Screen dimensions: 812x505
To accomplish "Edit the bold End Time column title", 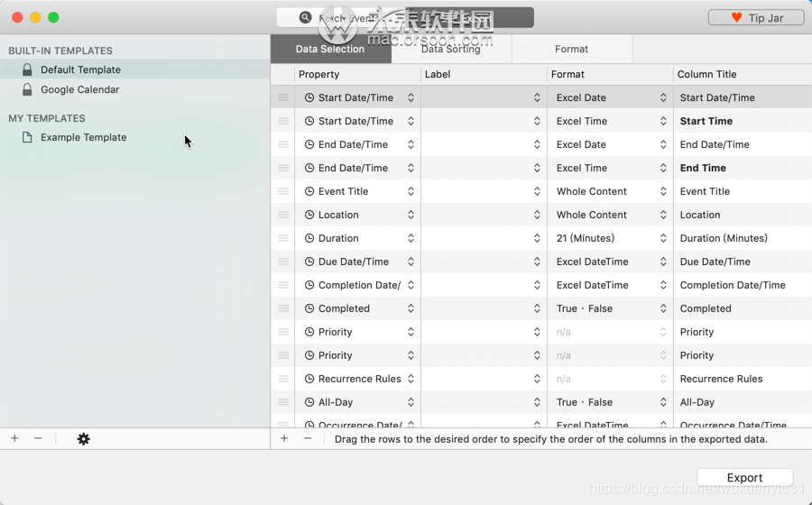I will point(703,168).
